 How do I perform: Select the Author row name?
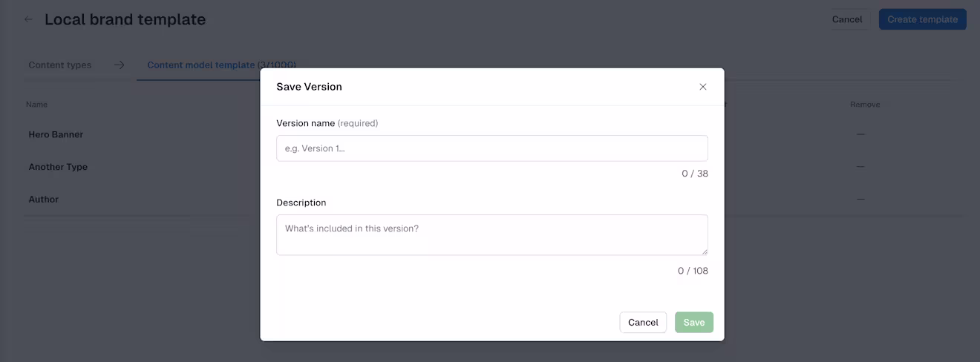[x=43, y=200]
